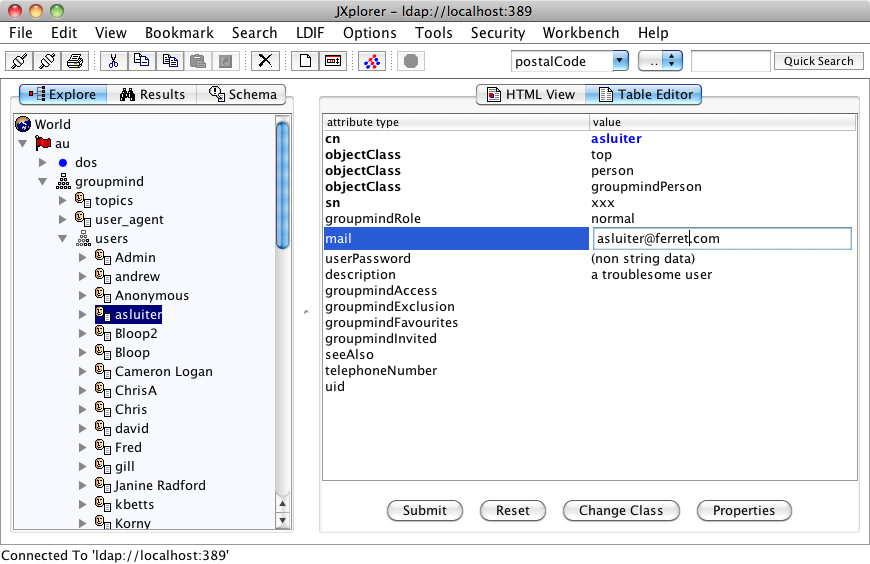The width and height of the screenshot is (870, 564).
Task: Select the Table Editor tab
Action: coord(645,94)
